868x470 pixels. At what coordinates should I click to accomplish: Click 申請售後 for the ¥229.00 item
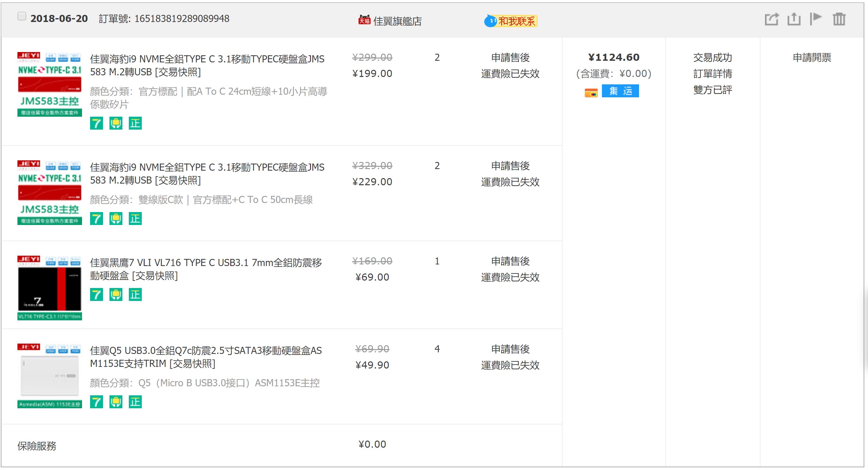[510, 166]
